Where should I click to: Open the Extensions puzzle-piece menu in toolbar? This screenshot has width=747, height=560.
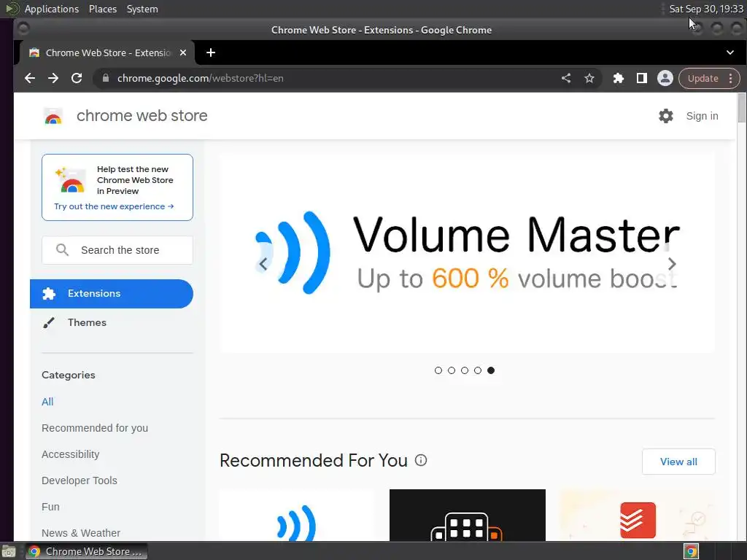coord(619,78)
